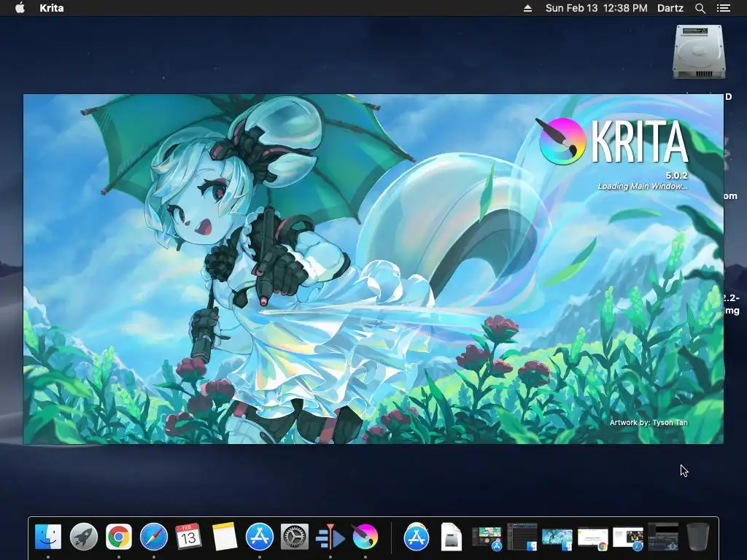Open the Krita application menu
The image size is (747, 560).
(52, 8)
